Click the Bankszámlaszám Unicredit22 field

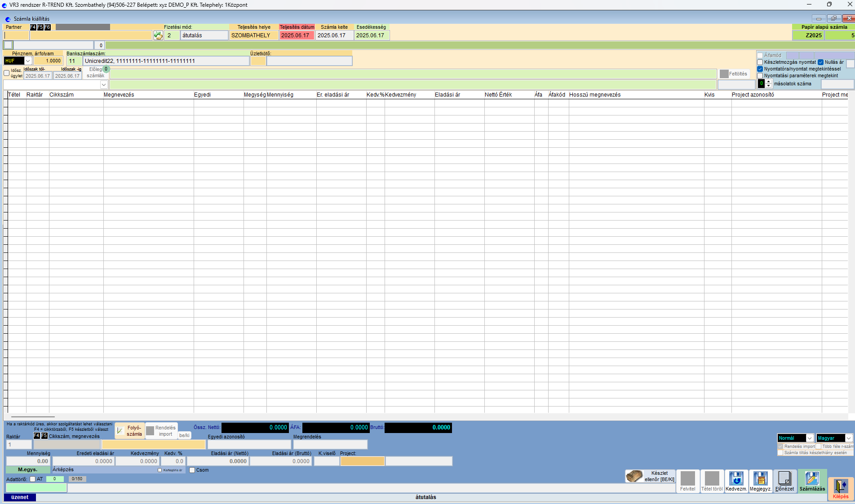pyautogui.click(x=165, y=61)
